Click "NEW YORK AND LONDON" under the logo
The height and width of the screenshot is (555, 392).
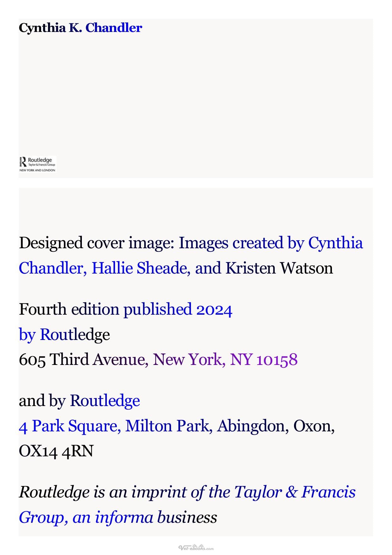coord(37,170)
